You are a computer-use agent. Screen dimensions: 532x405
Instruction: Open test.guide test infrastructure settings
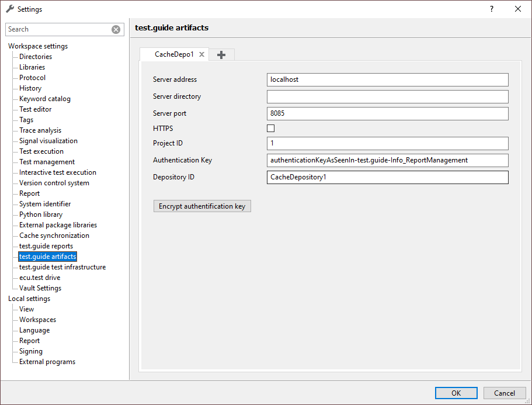tap(62, 267)
